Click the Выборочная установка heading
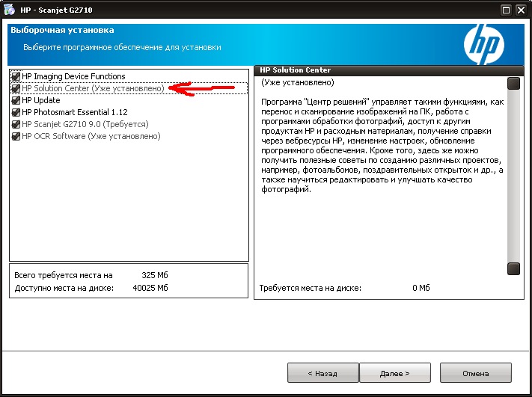 pyautogui.click(x=62, y=30)
